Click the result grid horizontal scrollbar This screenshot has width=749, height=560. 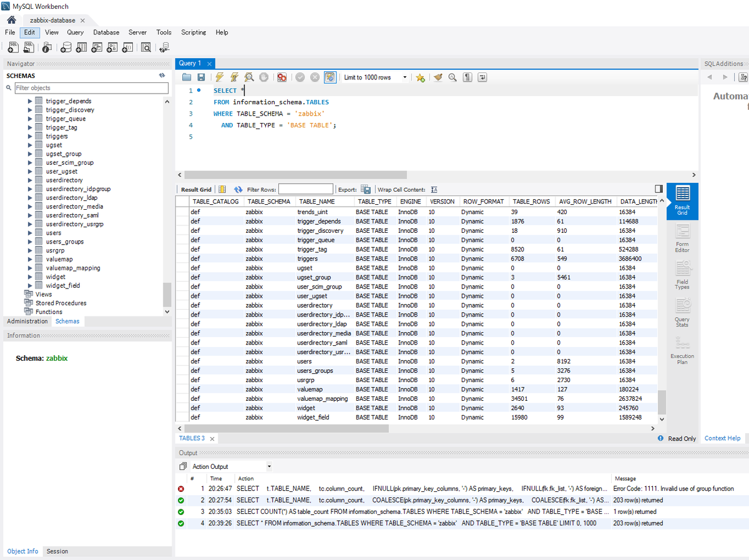(287, 429)
